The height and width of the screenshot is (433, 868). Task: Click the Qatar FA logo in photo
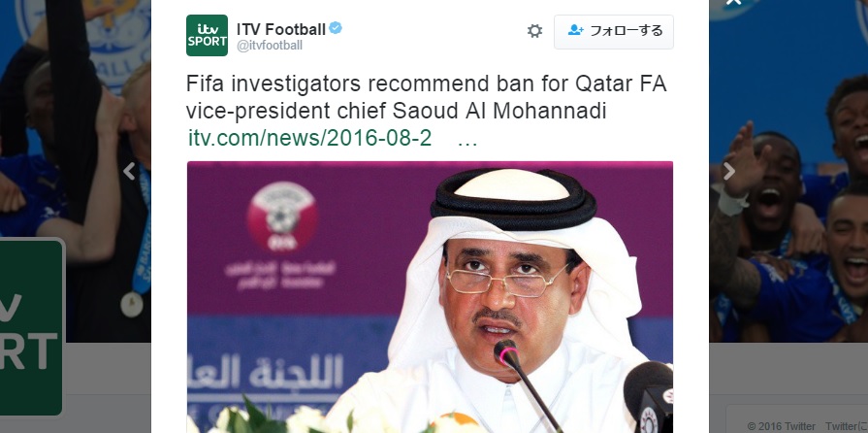click(282, 216)
